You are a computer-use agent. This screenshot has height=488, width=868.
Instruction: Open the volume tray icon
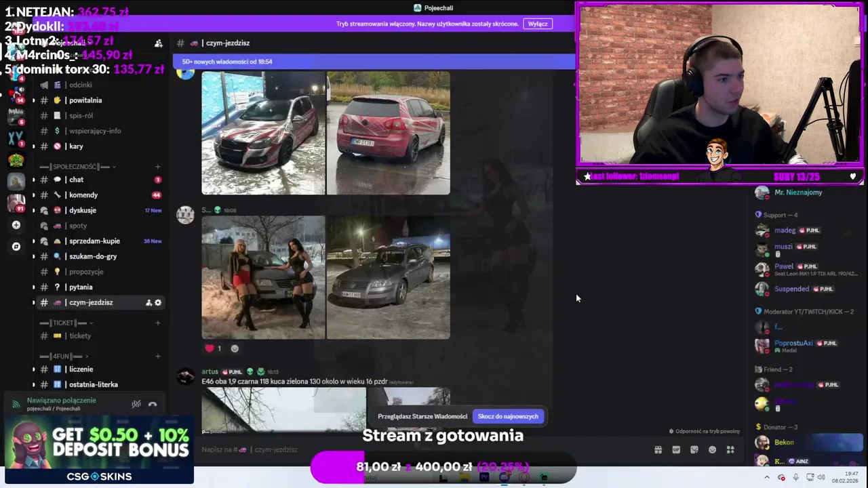pos(822,478)
